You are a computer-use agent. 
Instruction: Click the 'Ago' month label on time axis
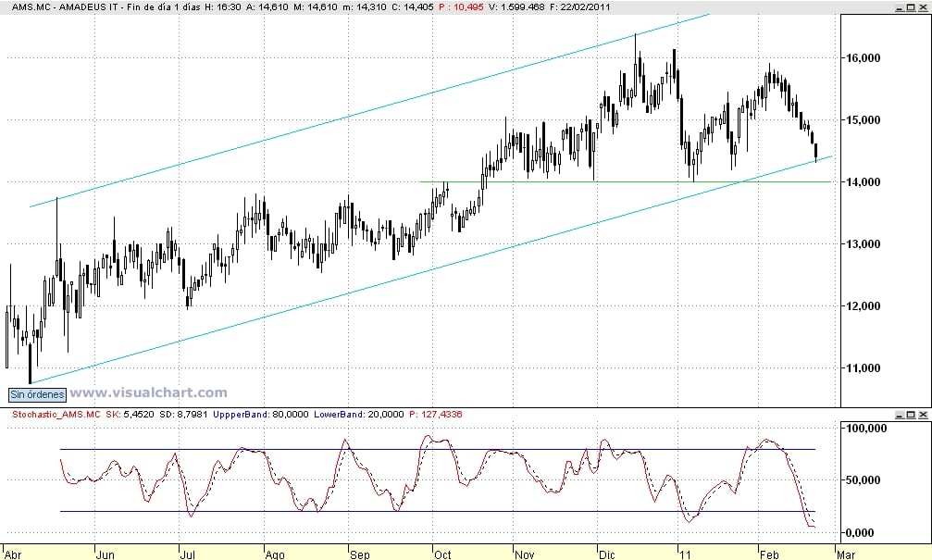[275, 554]
